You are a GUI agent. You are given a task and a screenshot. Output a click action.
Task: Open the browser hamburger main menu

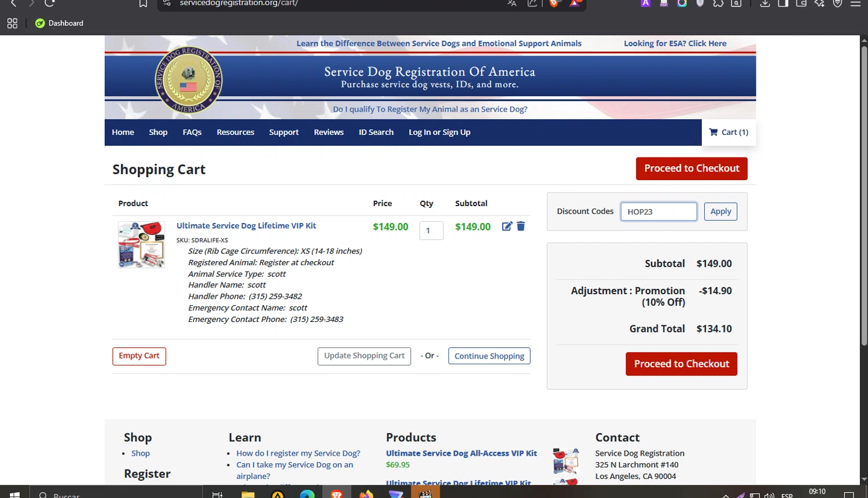coord(855,3)
